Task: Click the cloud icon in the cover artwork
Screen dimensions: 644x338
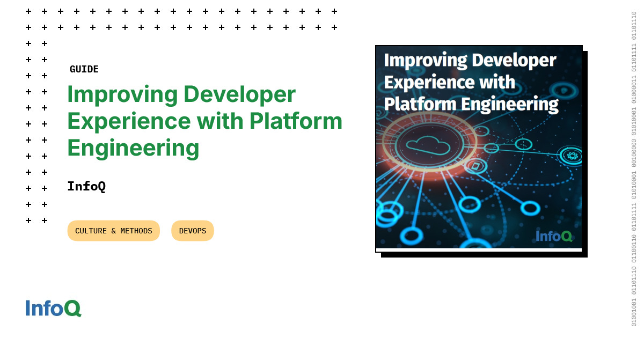Action: click(x=427, y=145)
